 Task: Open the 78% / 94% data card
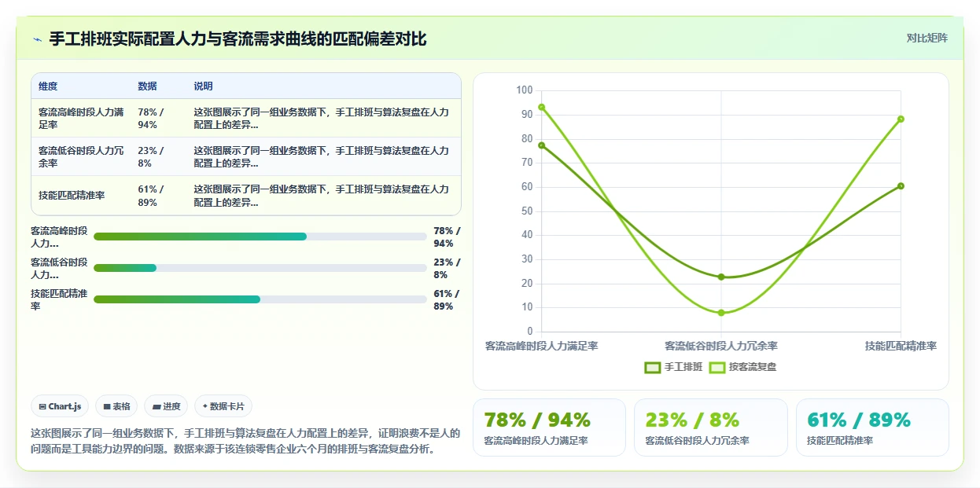point(549,427)
